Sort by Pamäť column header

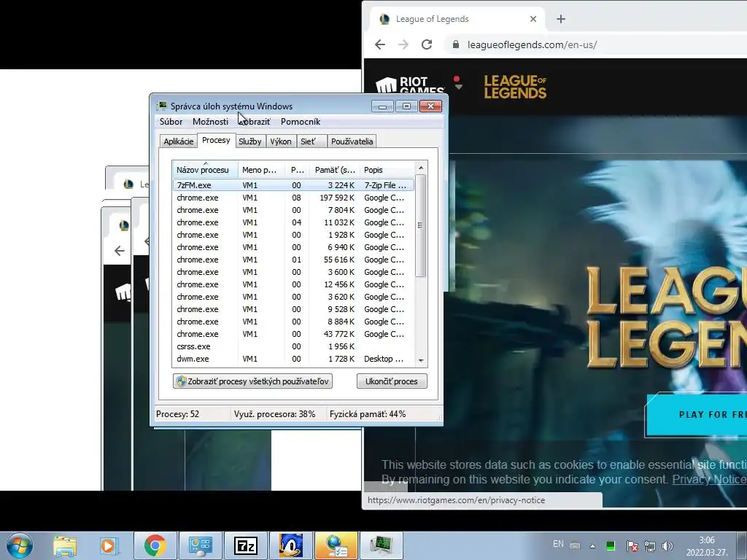coord(334,170)
